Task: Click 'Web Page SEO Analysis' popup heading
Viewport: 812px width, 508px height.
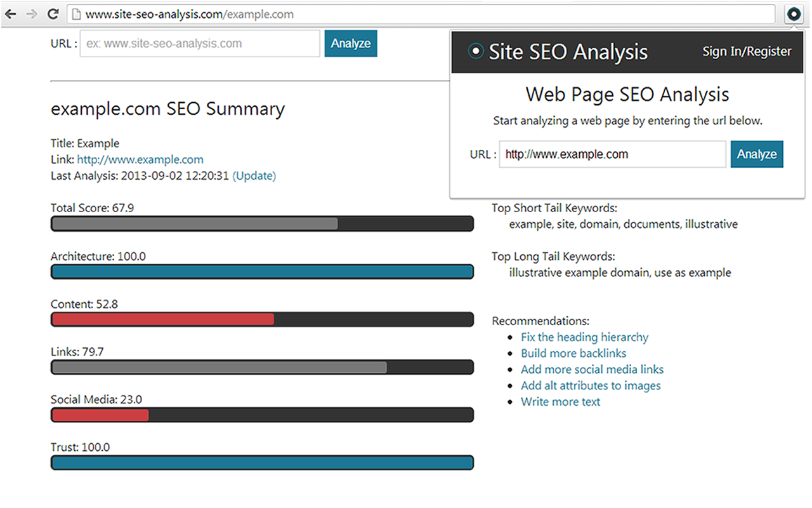Action: 627,95
